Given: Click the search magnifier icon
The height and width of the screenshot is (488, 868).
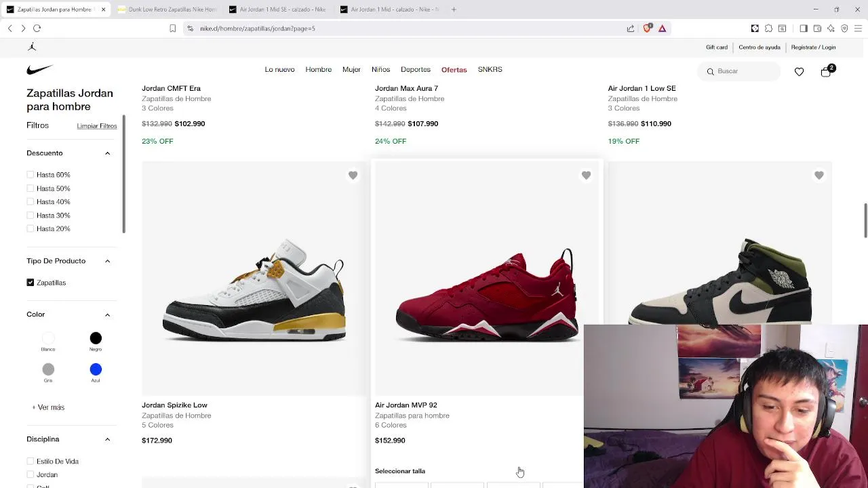Looking at the screenshot, I should (x=710, y=71).
